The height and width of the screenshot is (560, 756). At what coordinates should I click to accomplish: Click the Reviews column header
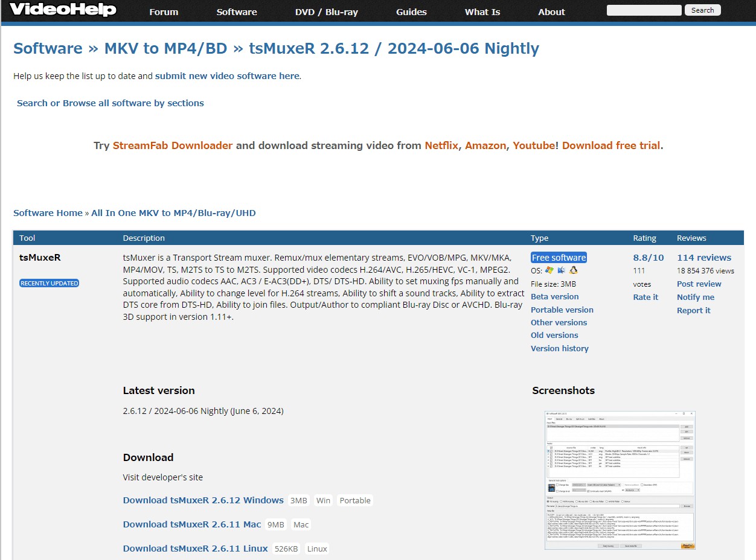tap(691, 238)
